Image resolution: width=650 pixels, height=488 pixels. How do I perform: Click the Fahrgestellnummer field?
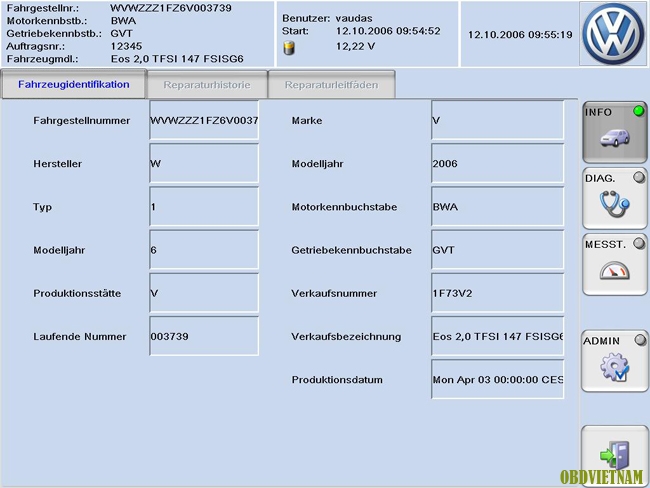(204, 120)
